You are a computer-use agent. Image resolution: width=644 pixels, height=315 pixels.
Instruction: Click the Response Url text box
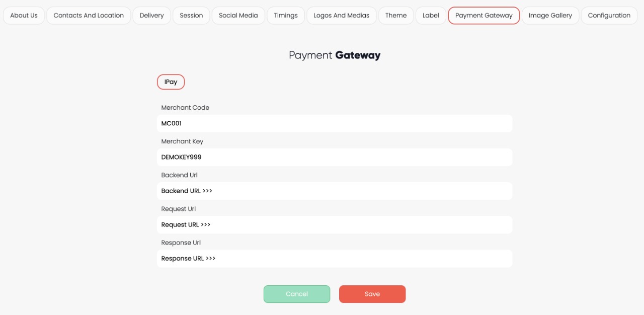[335, 258]
